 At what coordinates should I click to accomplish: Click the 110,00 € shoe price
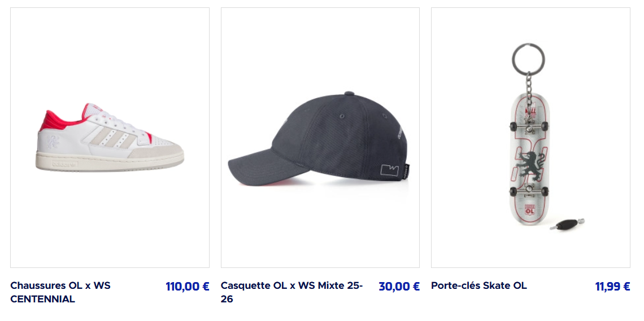(188, 287)
